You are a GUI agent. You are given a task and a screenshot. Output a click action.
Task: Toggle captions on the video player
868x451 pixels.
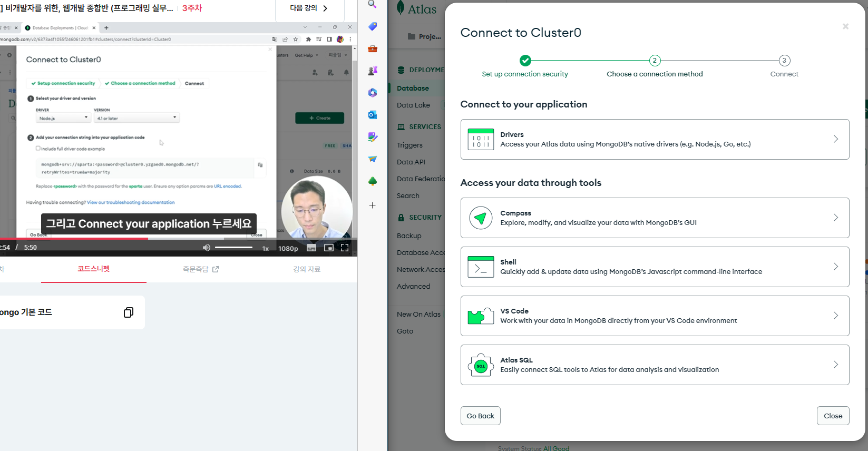tap(311, 248)
